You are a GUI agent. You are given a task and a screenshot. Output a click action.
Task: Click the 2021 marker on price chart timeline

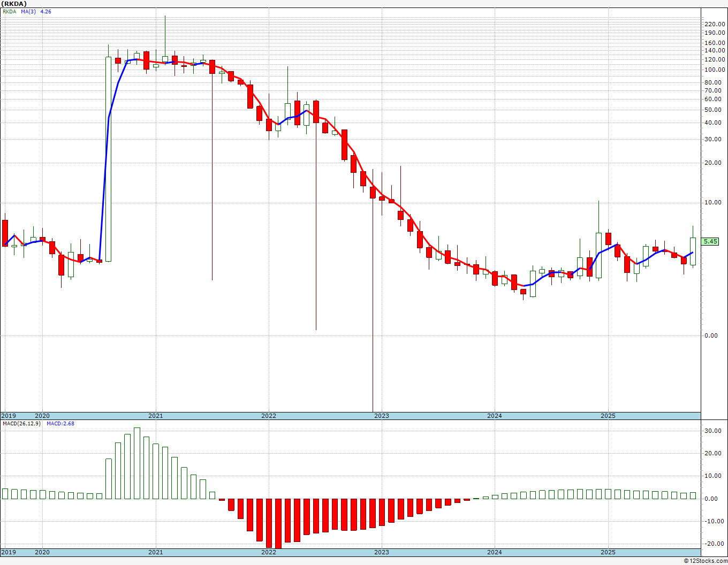pyautogui.click(x=155, y=416)
